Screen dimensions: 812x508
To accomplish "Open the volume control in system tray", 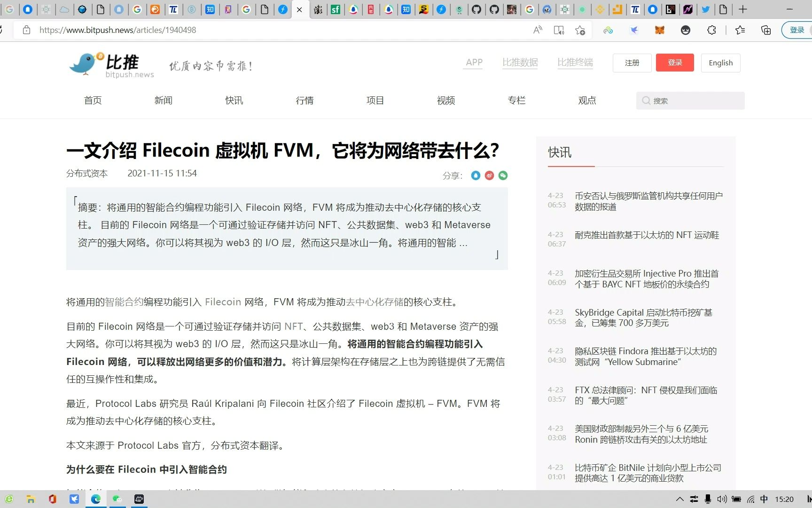I will (x=722, y=499).
